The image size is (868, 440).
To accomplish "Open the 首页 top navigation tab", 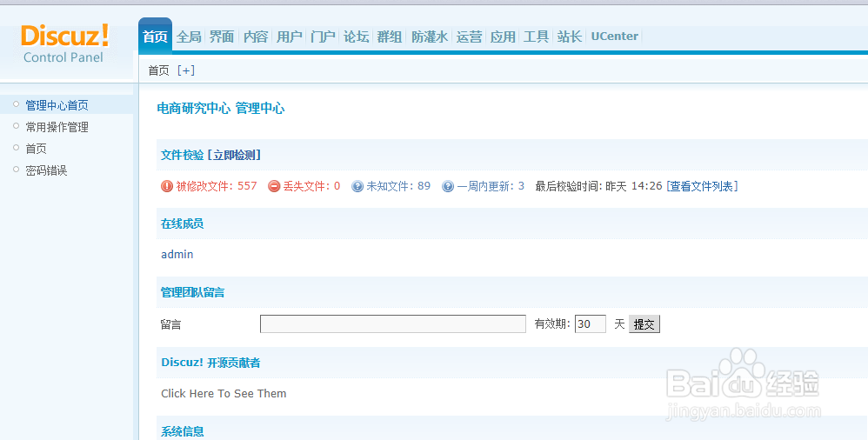I will tap(155, 37).
